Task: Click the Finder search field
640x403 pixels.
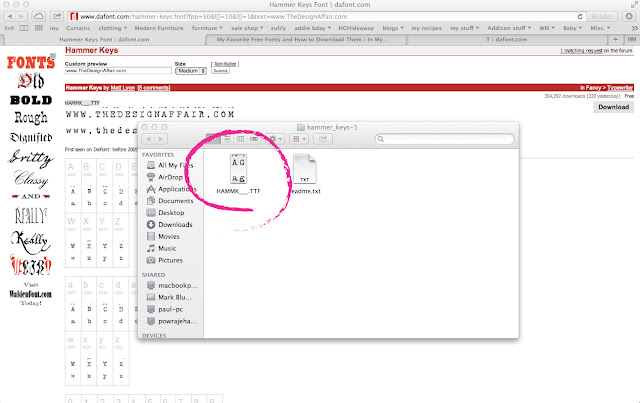Action: [x=444, y=139]
